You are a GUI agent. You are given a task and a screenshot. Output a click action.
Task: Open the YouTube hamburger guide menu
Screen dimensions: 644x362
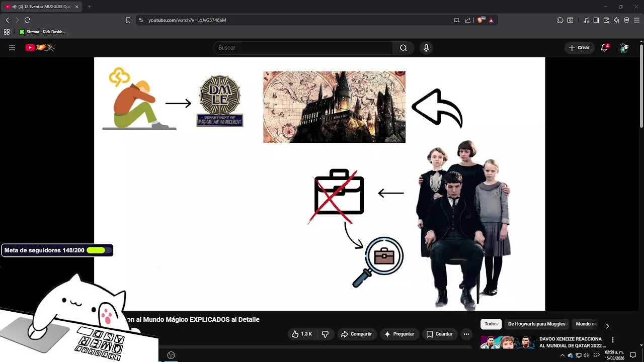(x=12, y=48)
